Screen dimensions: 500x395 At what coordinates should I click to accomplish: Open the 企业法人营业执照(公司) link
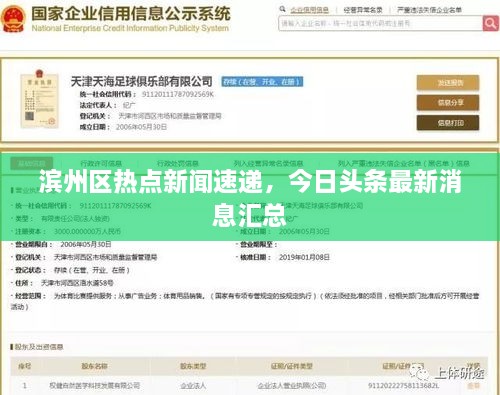point(292,386)
